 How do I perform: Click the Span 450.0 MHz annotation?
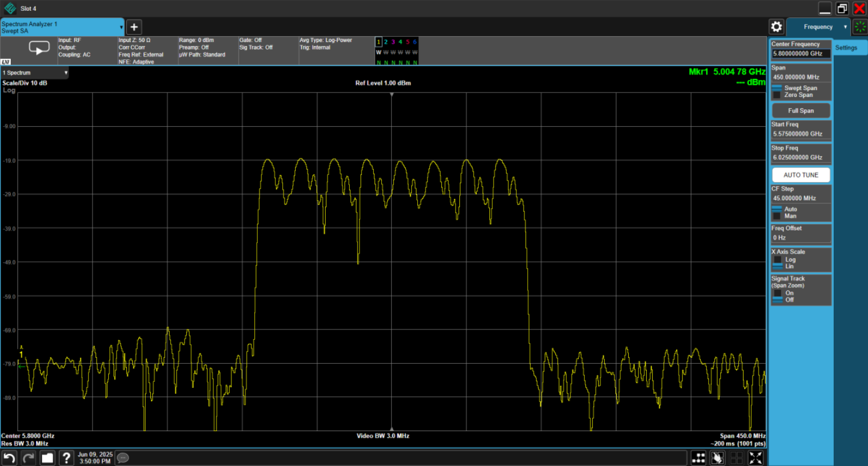742,436
